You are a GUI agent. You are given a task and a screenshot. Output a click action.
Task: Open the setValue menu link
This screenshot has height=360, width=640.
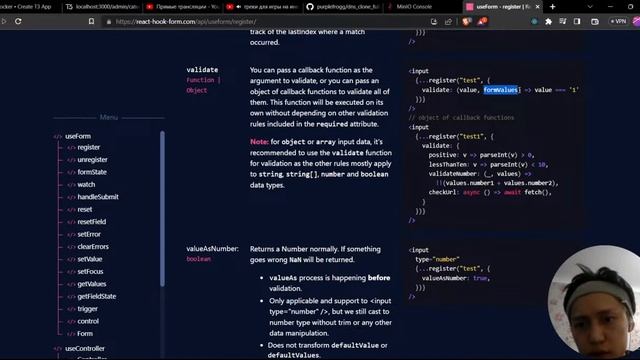point(90,259)
